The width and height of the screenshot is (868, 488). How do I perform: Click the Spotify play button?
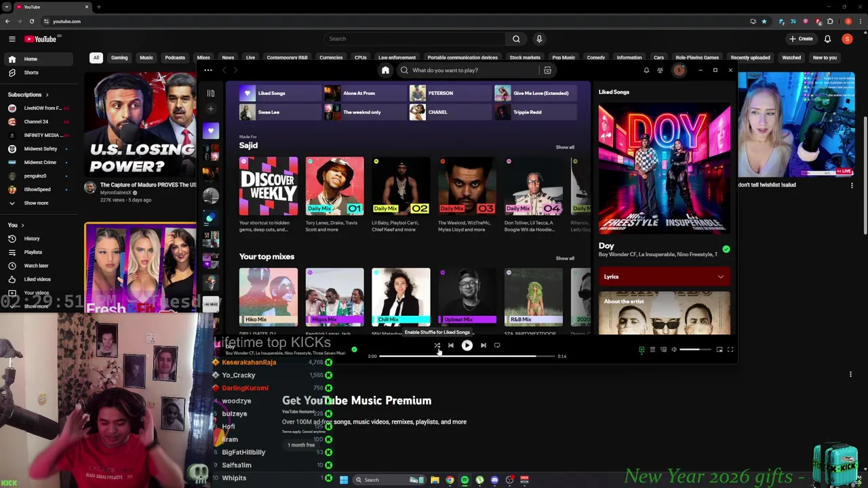tap(467, 346)
